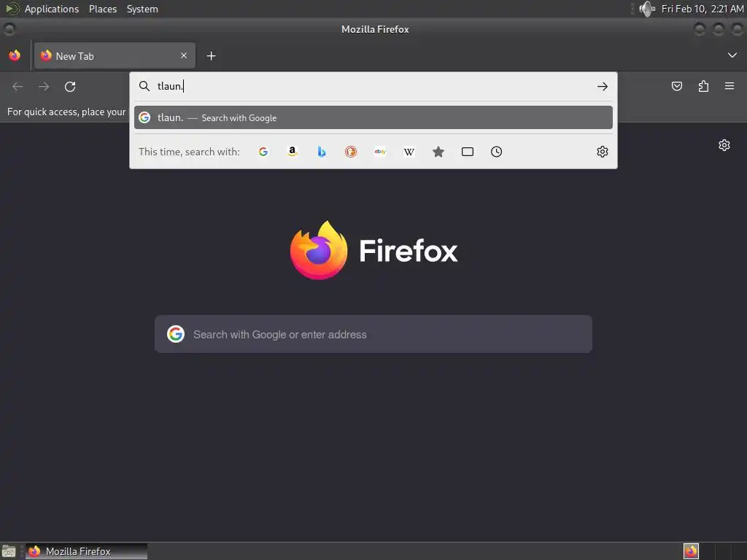Open the System menu
This screenshot has height=560, width=747.
point(142,9)
